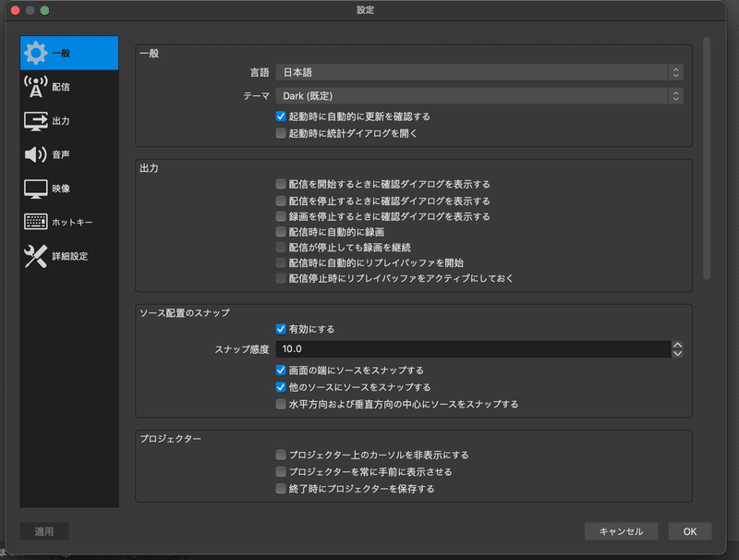Enable 録画を停止するときに確認ダイアログを表示する
This screenshot has height=560, width=739.
(x=281, y=216)
